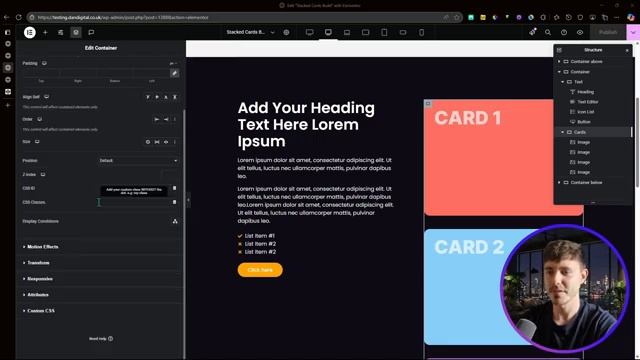Screen dimensions: 640x360
Task: Select Button in the Structure tree
Action: [584, 122]
